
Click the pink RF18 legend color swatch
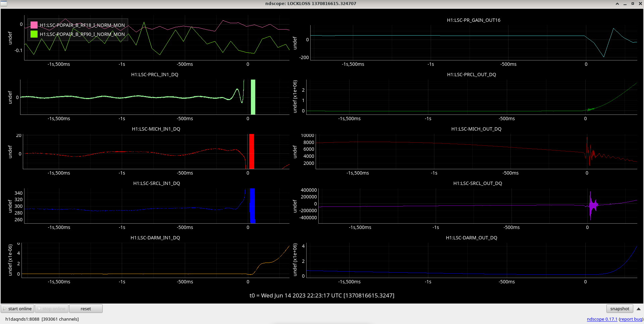click(x=34, y=25)
